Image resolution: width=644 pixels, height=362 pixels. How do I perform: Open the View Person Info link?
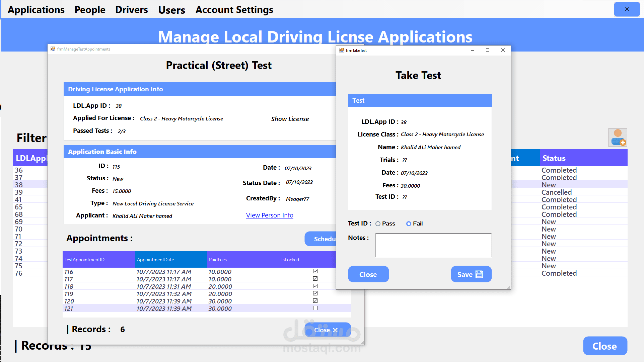click(x=270, y=215)
